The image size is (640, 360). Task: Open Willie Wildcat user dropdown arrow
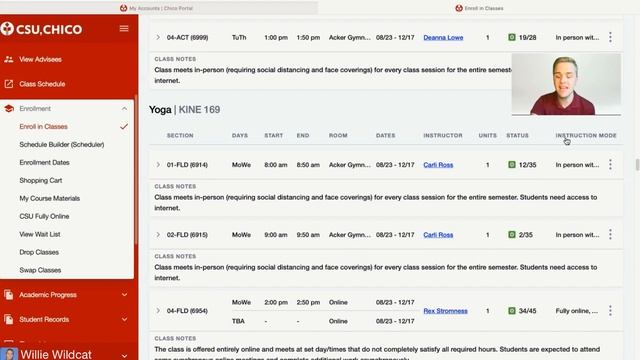pos(124,355)
